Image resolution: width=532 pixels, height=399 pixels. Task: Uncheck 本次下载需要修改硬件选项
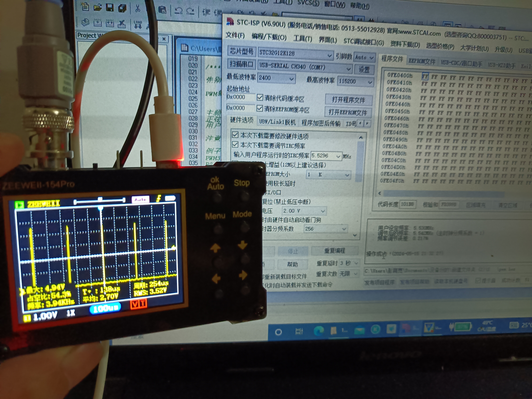coord(235,135)
